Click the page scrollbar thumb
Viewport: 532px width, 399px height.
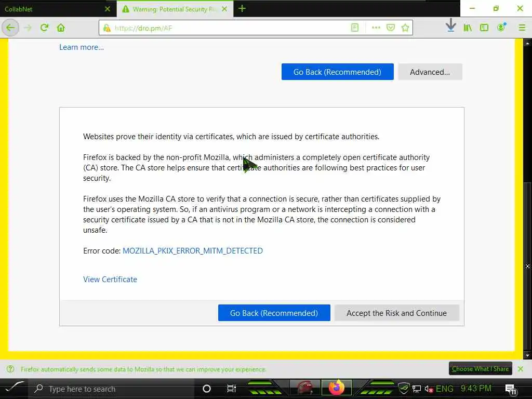527,265
